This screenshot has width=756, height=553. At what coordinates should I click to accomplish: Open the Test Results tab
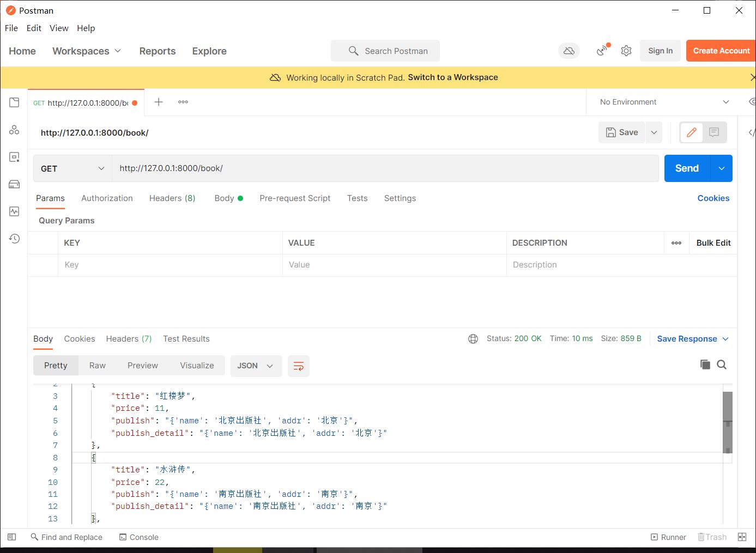point(186,339)
